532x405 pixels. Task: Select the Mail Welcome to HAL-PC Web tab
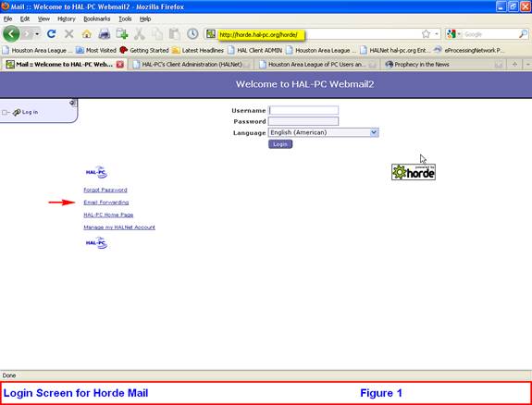click(64, 64)
